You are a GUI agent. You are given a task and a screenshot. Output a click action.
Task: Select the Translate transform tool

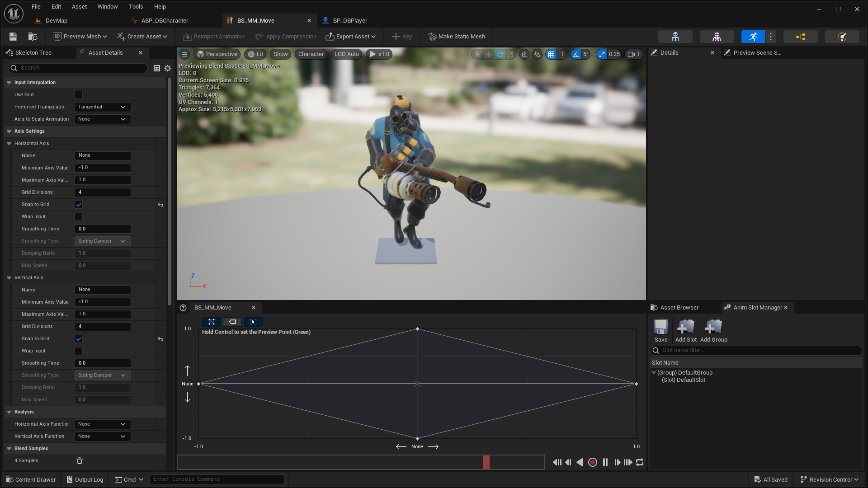pyautogui.click(x=488, y=54)
